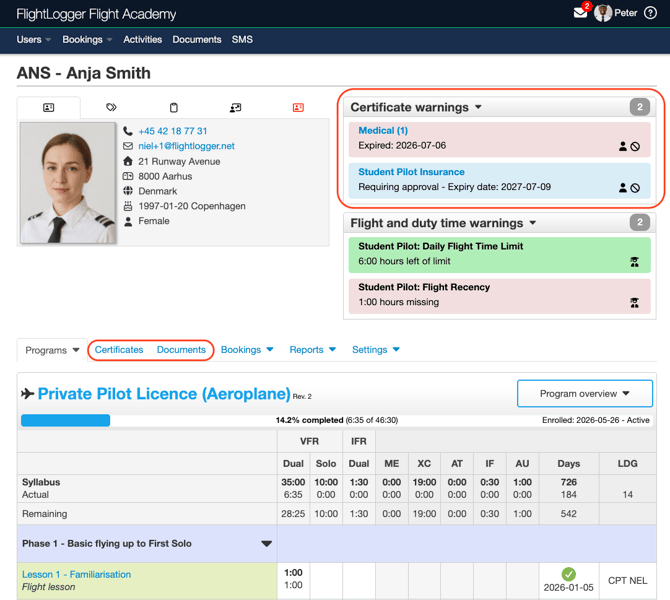Open Peter's profile avatar
This screenshot has height=600, width=670.
click(x=602, y=13)
